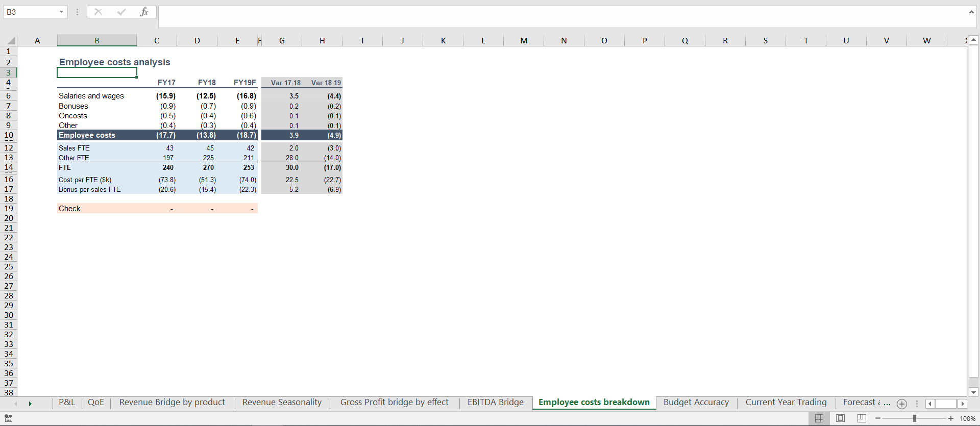Viewport: 980px width, 426px height.
Task: Open Gross Profit bridge by effect tab
Action: tap(395, 403)
